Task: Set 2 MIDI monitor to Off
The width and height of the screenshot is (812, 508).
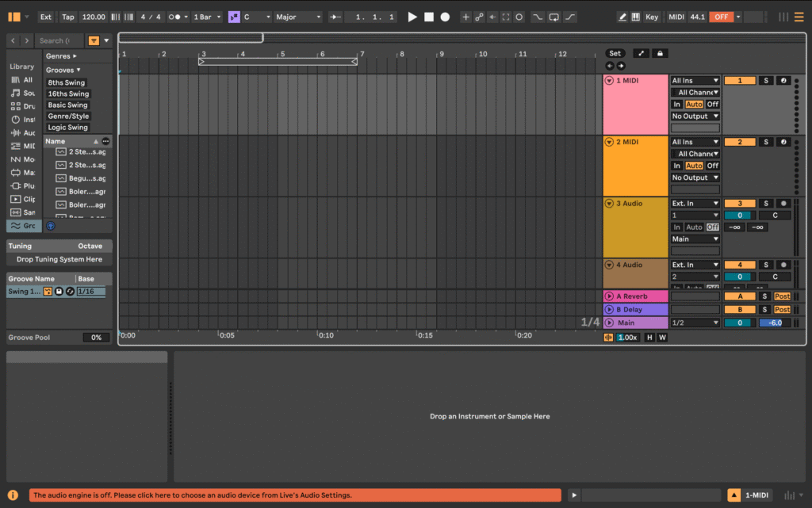Action: coord(713,166)
